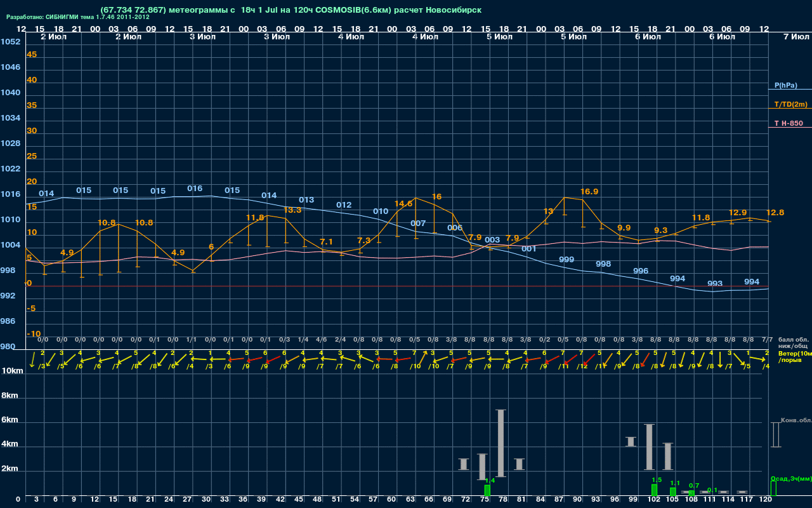Select the 'P(hPa)' legend label
Screen dimensions: 812x508
(785, 85)
